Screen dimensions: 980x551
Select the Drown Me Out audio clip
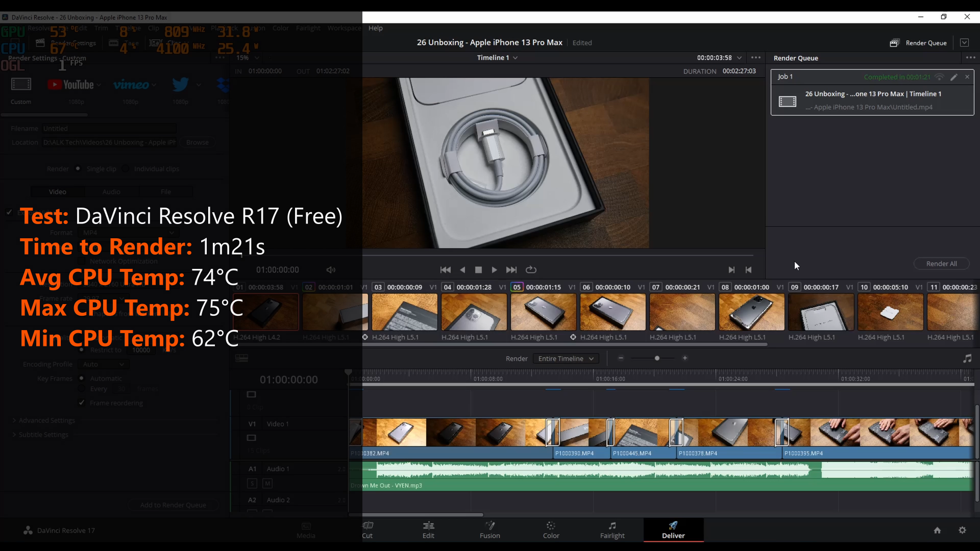click(661, 477)
